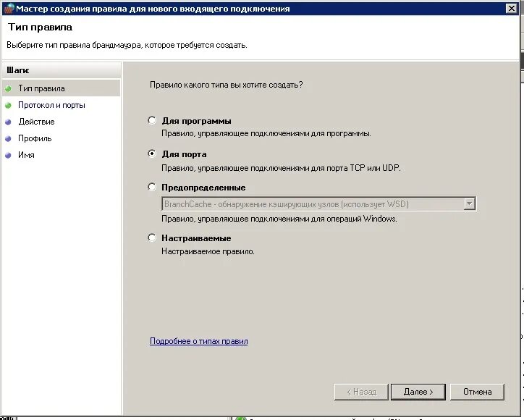Viewport: 524px width, 420px height.
Task: Click the blue bullet next to "Профиль"
Action: 9,138
